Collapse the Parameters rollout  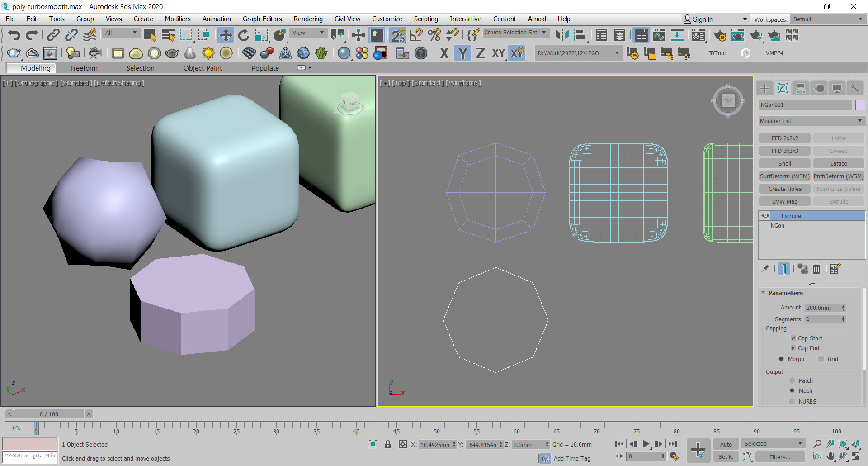tap(763, 293)
